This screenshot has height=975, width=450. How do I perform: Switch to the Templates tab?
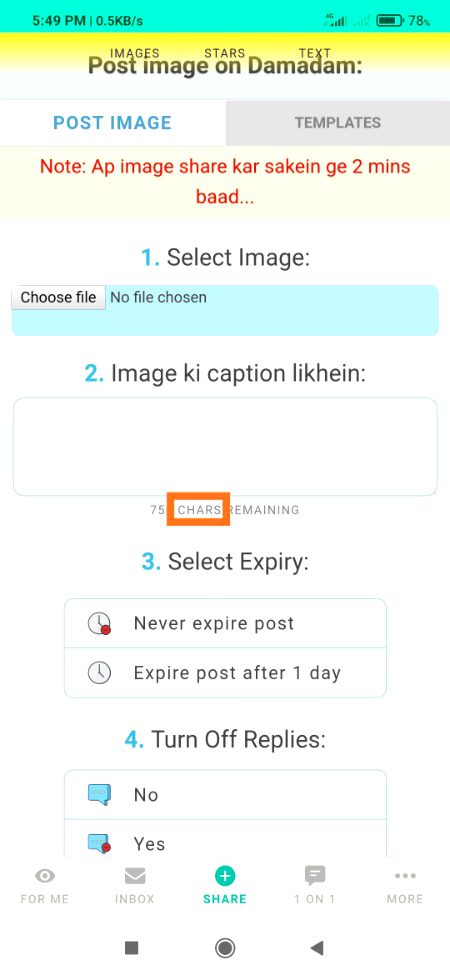338,122
